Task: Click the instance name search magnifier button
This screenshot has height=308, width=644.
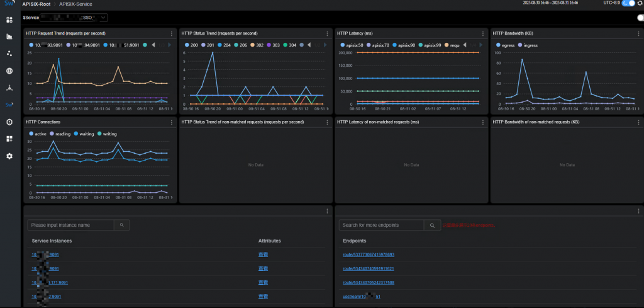Action: (x=121, y=225)
